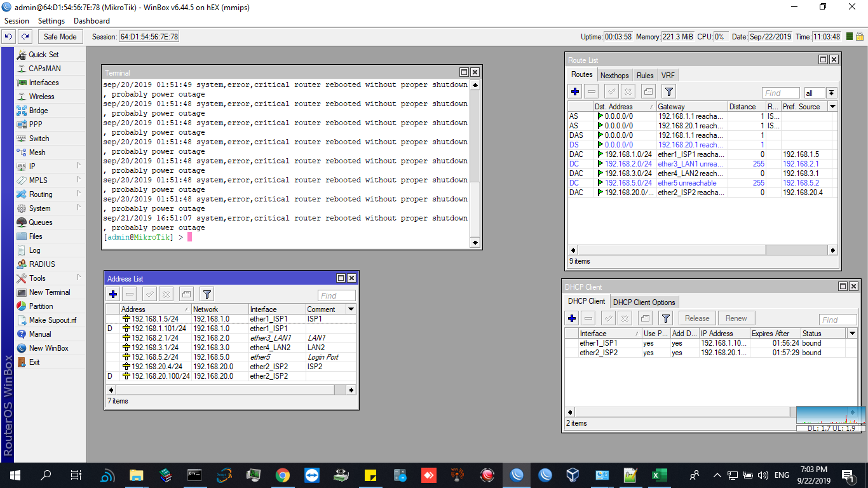868x488 pixels.
Task: Open CAPsMAN from the sidebar
Action: coord(50,69)
